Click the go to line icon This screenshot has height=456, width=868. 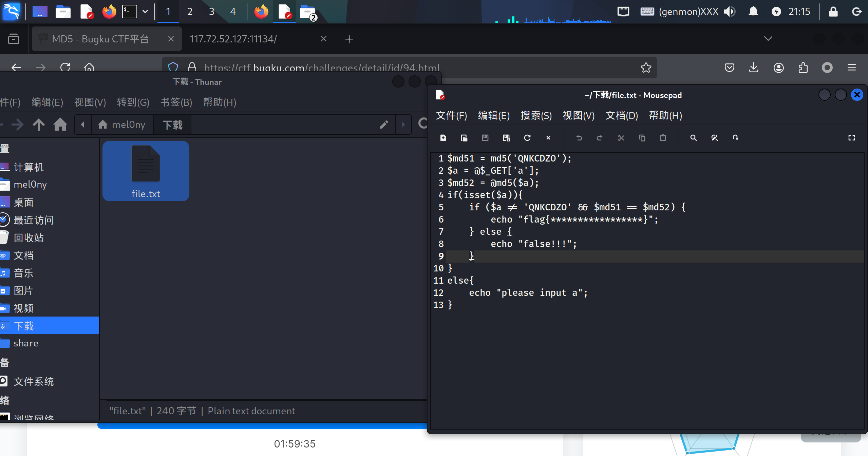pyautogui.click(x=735, y=138)
